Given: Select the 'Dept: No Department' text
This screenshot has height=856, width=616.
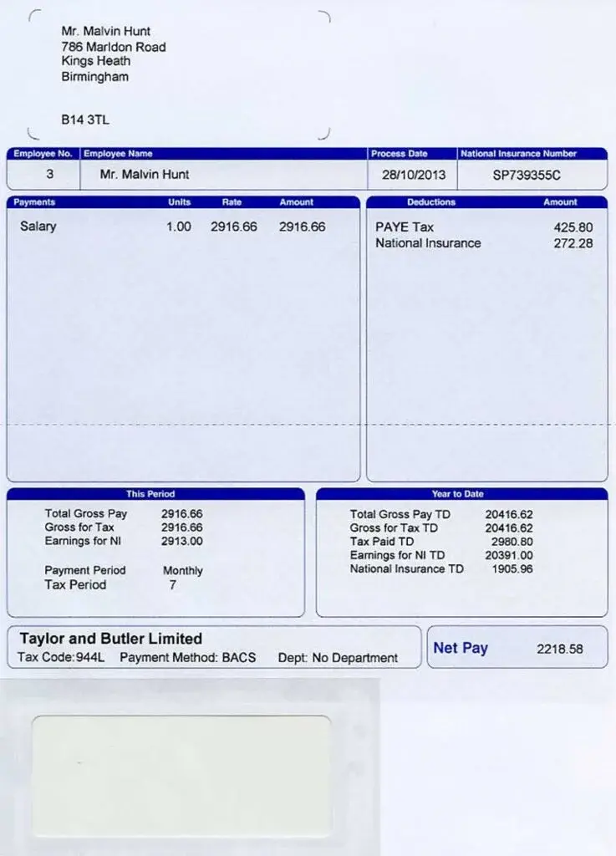Looking at the screenshot, I should pos(338,658).
